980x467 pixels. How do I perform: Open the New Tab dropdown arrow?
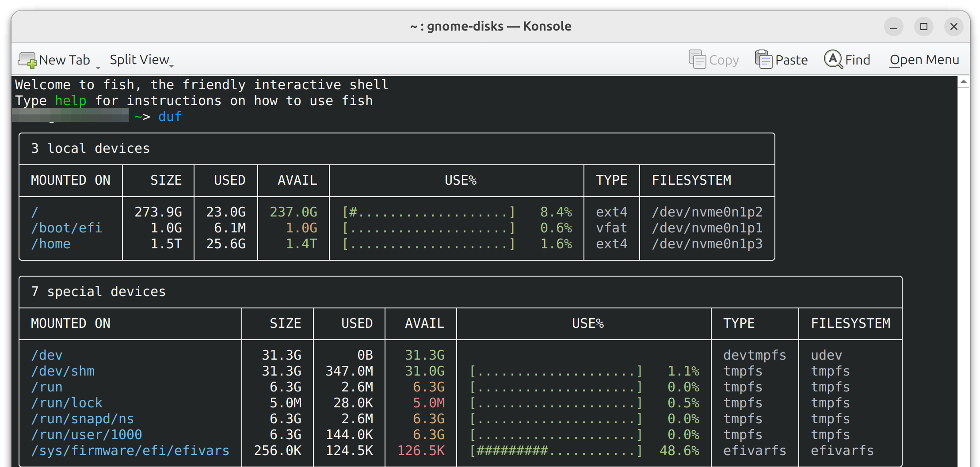tap(98, 67)
